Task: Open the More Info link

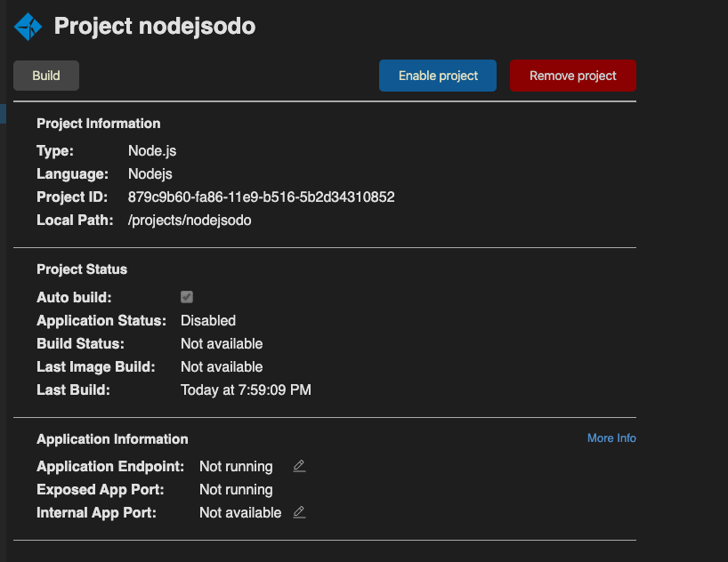Action: [x=611, y=438]
